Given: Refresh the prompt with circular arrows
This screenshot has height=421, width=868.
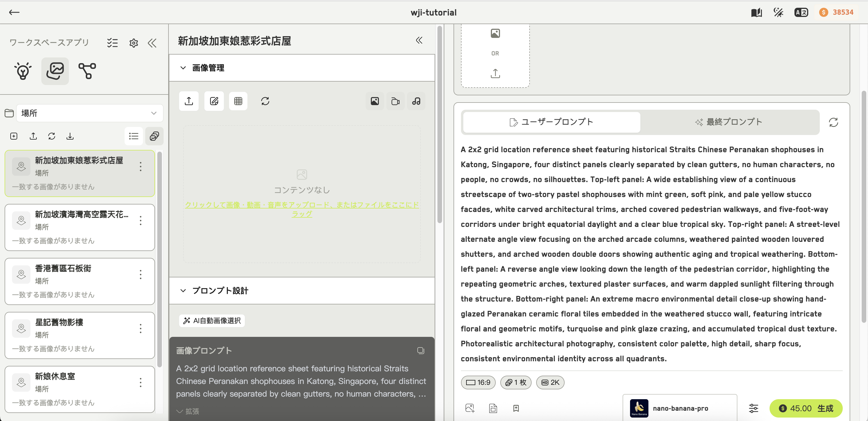Looking at the screenshot, I should tap(834, 122).
